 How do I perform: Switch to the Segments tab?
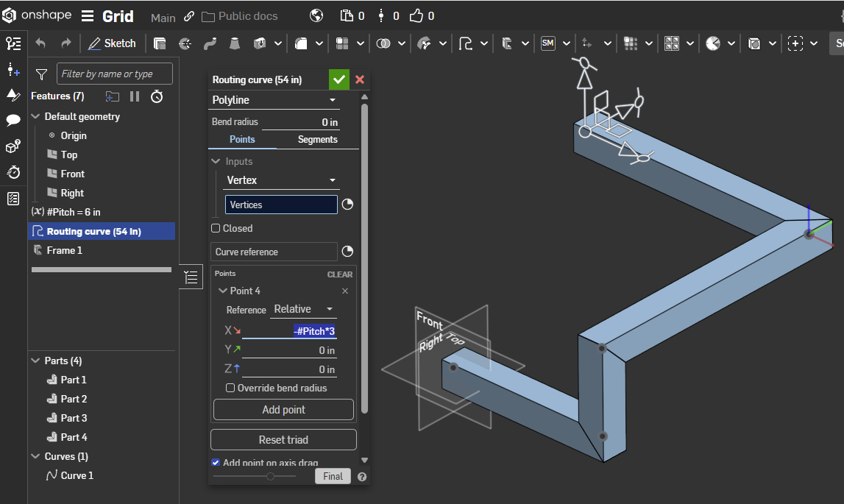pyautogui.click(x=317, y=140)
